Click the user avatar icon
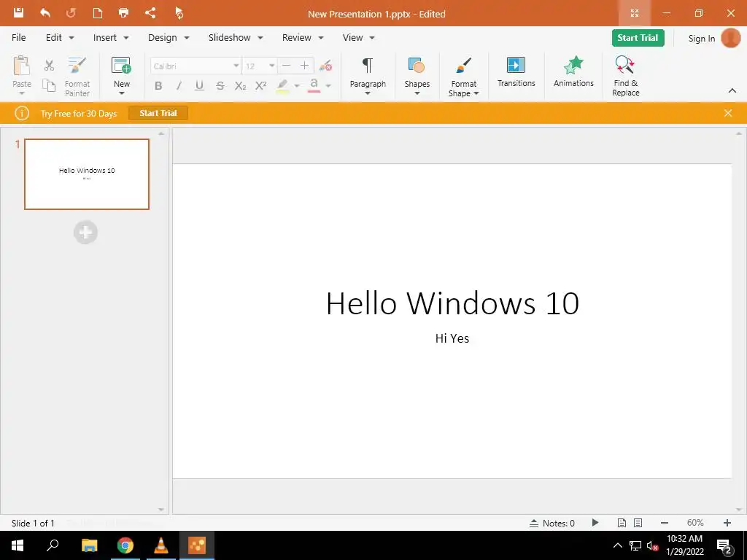This screenshot has width=747, height=560. 731,38
